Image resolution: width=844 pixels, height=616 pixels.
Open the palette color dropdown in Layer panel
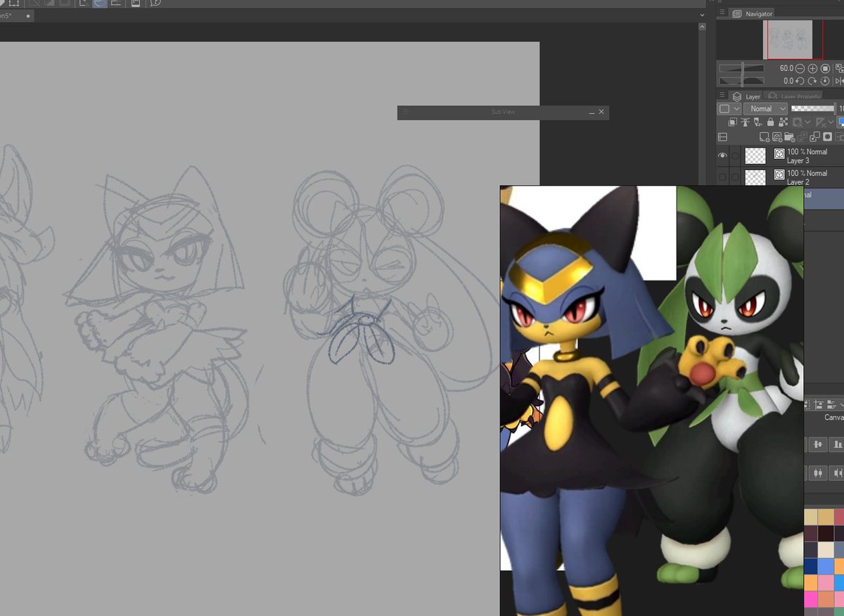[729, 109]
